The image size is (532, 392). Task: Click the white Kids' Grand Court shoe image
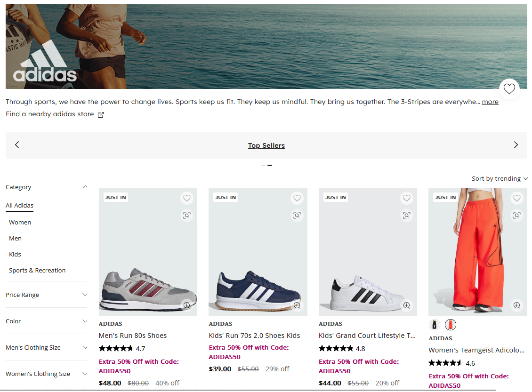pos(368,252)
